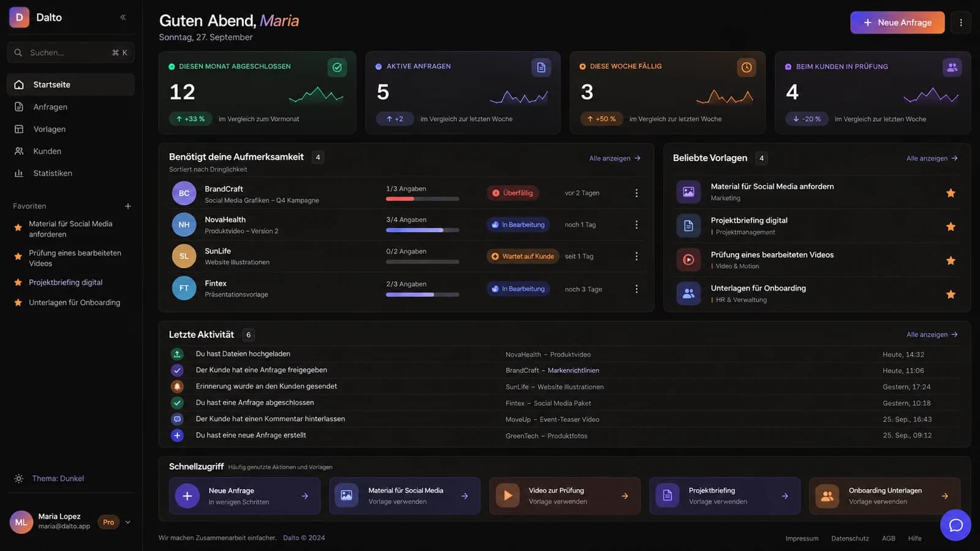Viewport: 980px width, 551px height.
Task: Open the floating chat bubble button
Action: pos(956,525)
